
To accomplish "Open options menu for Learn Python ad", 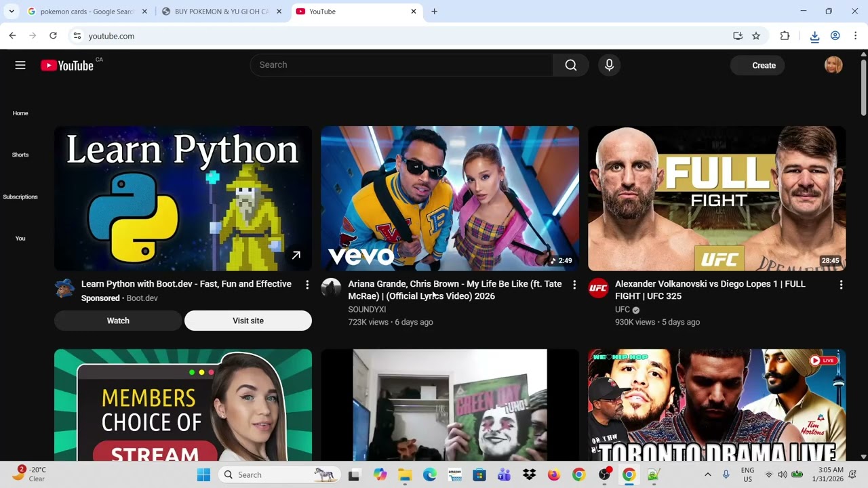I will click(x=307, y=285).
